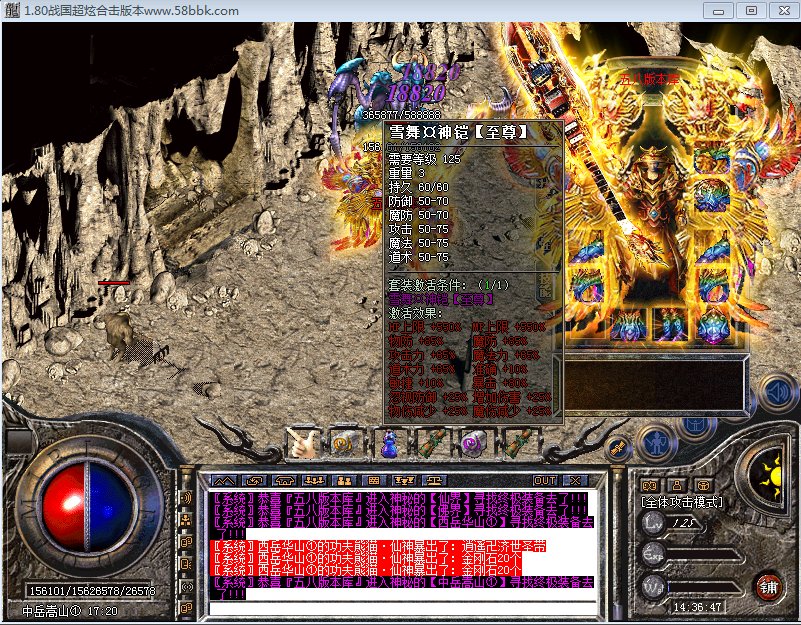
Task: Open the mountain map icon in chat toolbar
Action: 225,481
